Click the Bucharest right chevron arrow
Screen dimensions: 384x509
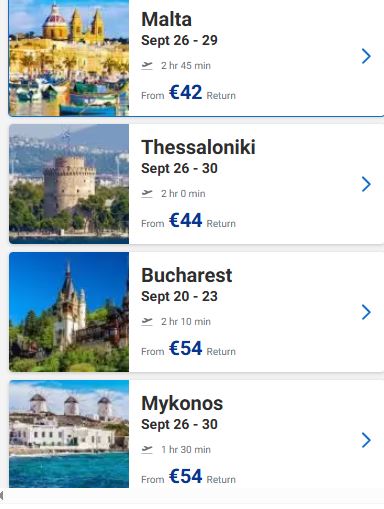(x=366, y=312)
